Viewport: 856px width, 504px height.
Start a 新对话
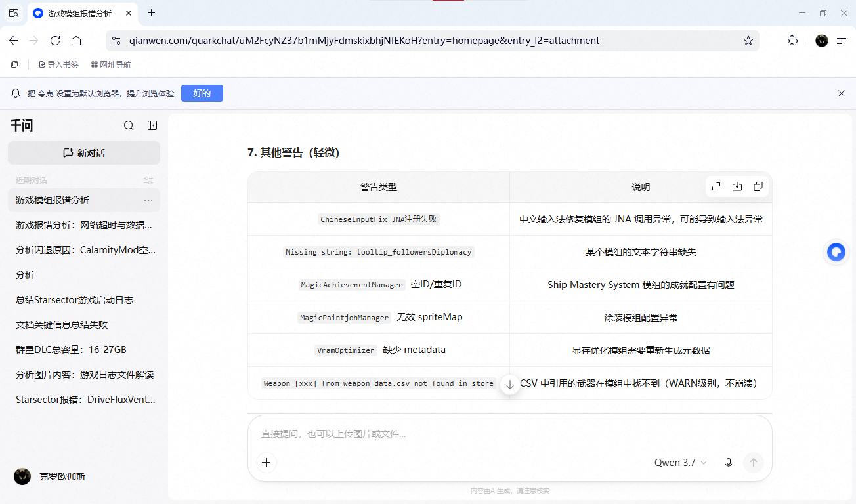coord(84,153)
